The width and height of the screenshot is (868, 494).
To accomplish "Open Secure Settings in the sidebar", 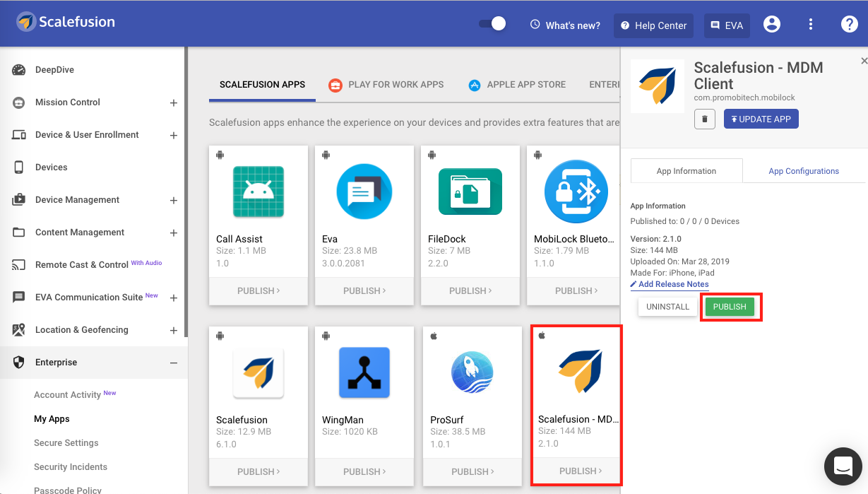I will pos(66,443).
